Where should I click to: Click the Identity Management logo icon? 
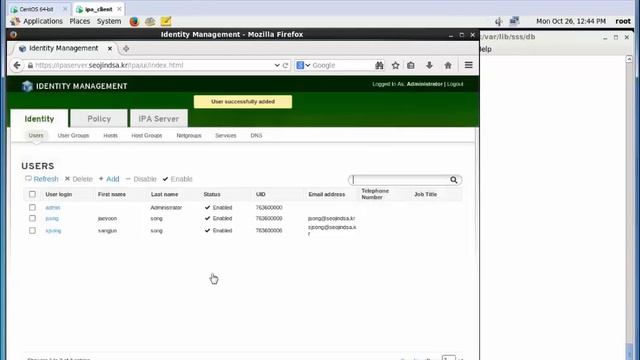click(27, 86)
